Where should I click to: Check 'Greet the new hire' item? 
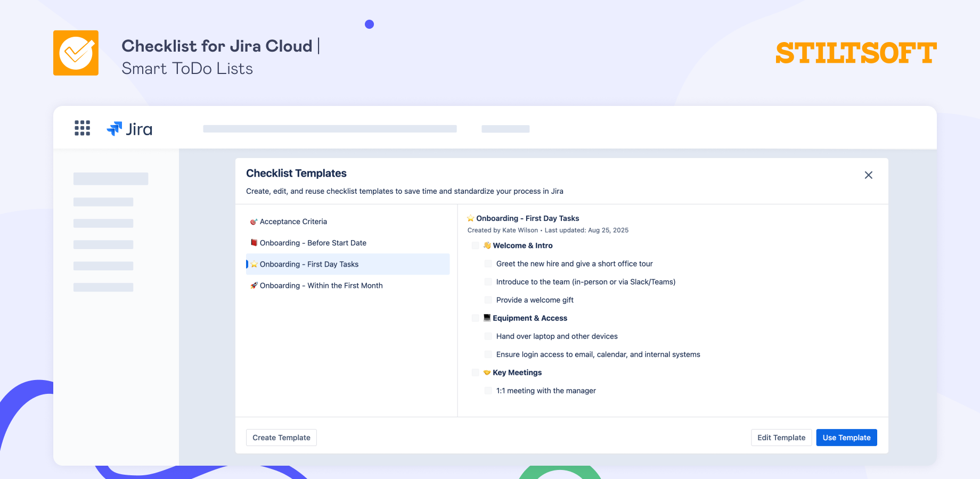488,263
